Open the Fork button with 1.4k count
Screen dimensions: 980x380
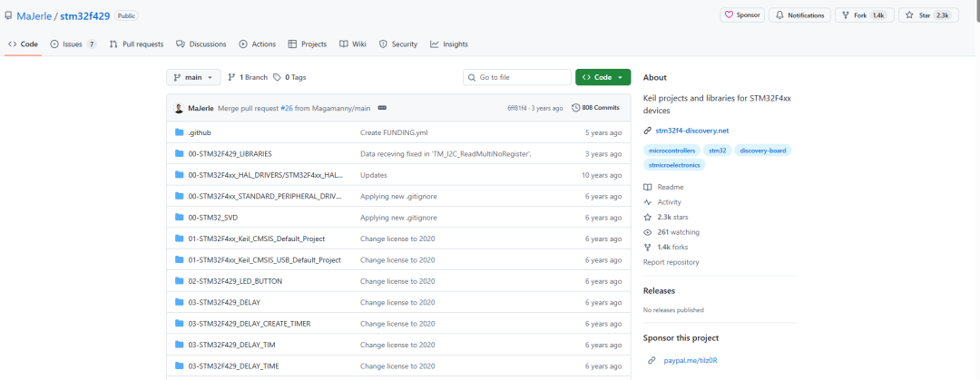coord(865,15)
